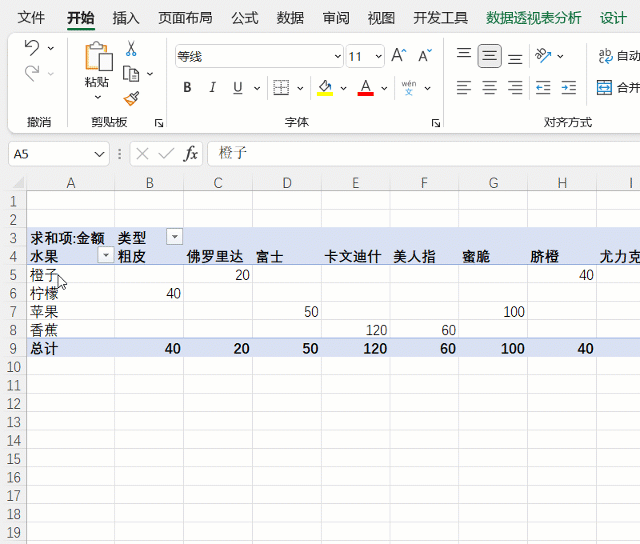Toggle Italic formatting
The width and height of the screenshot is (640, 544).
[x=212, y=88]
